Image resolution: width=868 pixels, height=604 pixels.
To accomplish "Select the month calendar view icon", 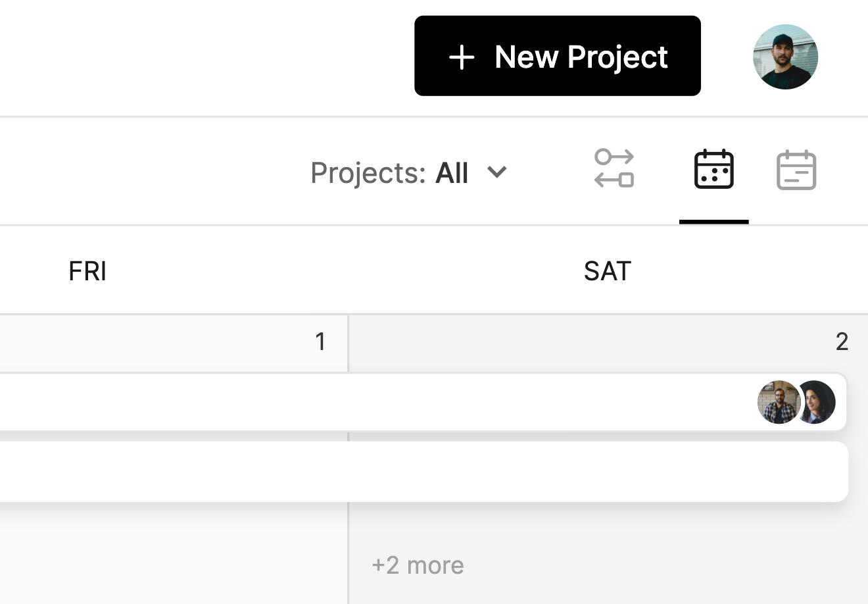I will pyautogui.click(x=713, y=169).
